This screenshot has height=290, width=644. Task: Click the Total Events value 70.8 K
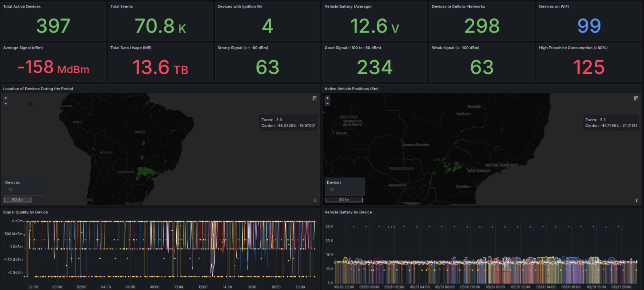[x=160, y=26]
